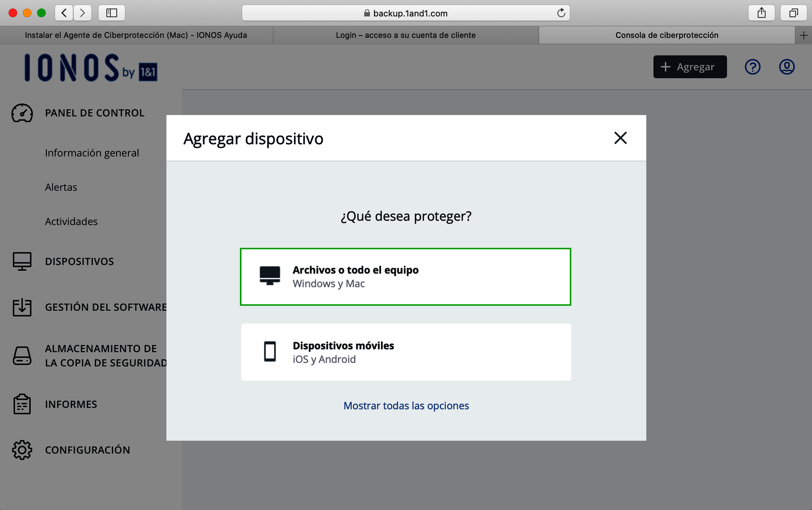Open Gestión del software download icon
Screen dimensions: 812x510
(22, 307)
